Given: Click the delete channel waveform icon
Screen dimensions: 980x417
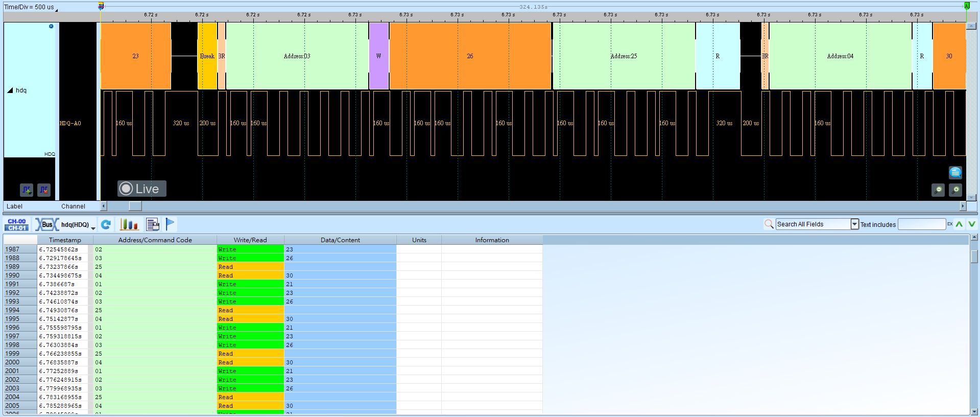Looking at the screenshot, I should pos(44,190).
